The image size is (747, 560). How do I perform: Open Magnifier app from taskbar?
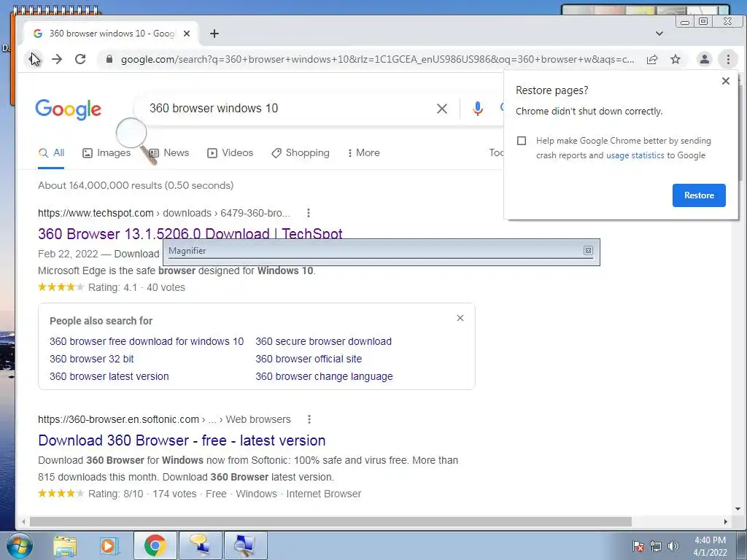pos(246,545)
